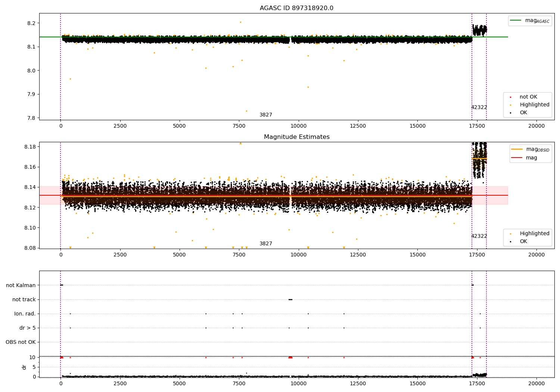Click the Highlighted legend marker in Magnitude Estimates plot

coord(510,234)
